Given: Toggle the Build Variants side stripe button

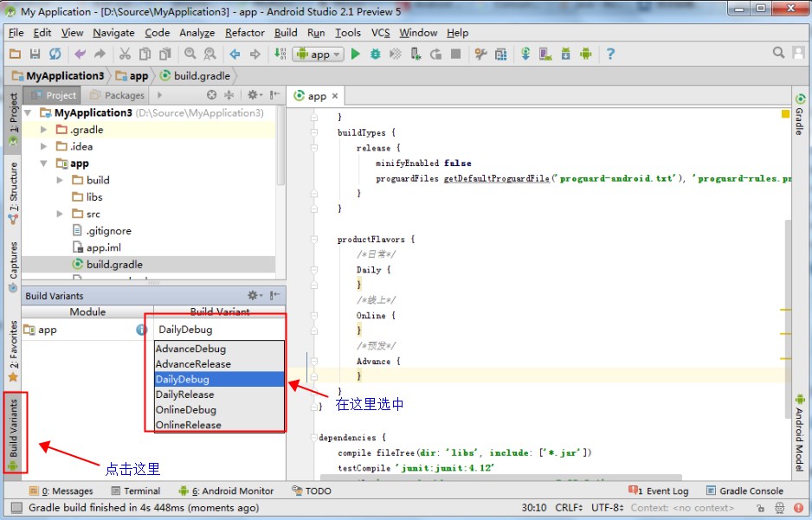Looking at the screenshot, I should (13, 434).
